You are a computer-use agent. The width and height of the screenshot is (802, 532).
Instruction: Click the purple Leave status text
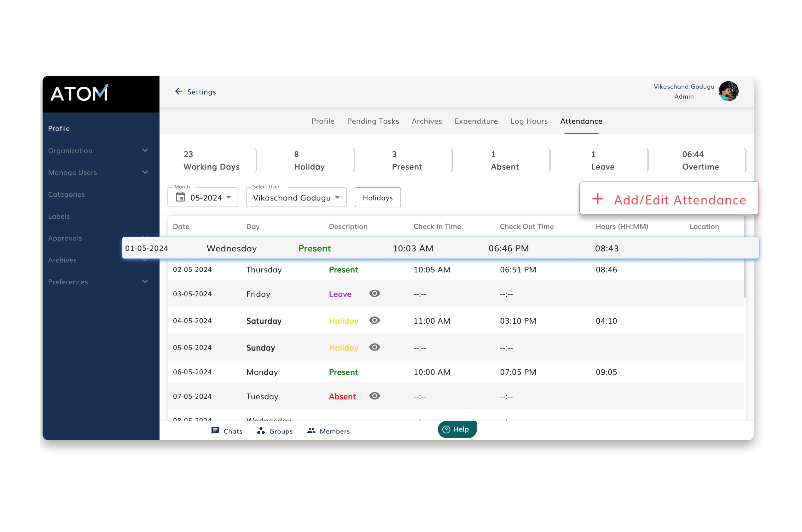tap(340, 294)
